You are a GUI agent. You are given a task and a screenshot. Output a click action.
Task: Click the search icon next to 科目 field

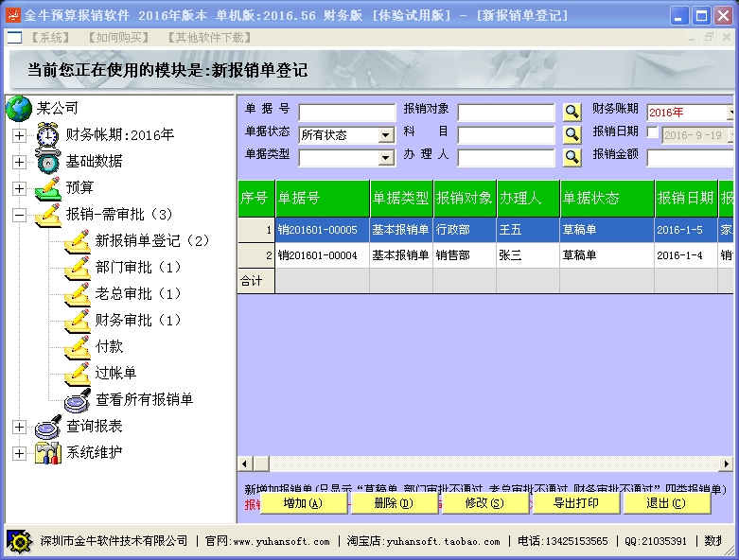click(x=572, y=134)
